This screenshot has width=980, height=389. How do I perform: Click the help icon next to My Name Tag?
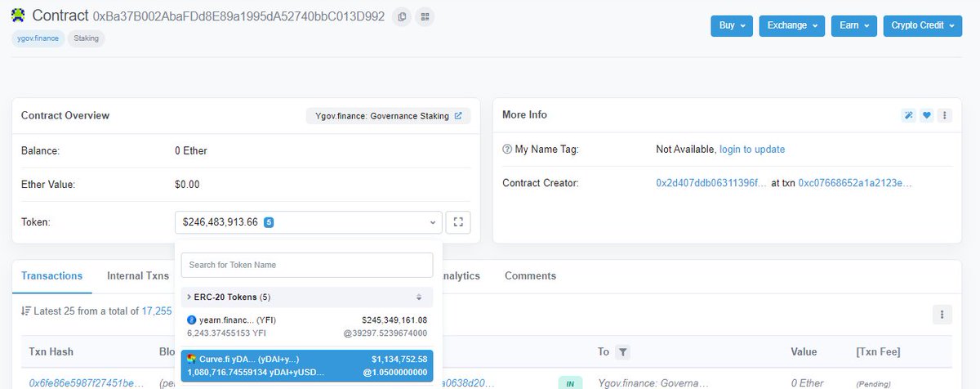point(507,150)
